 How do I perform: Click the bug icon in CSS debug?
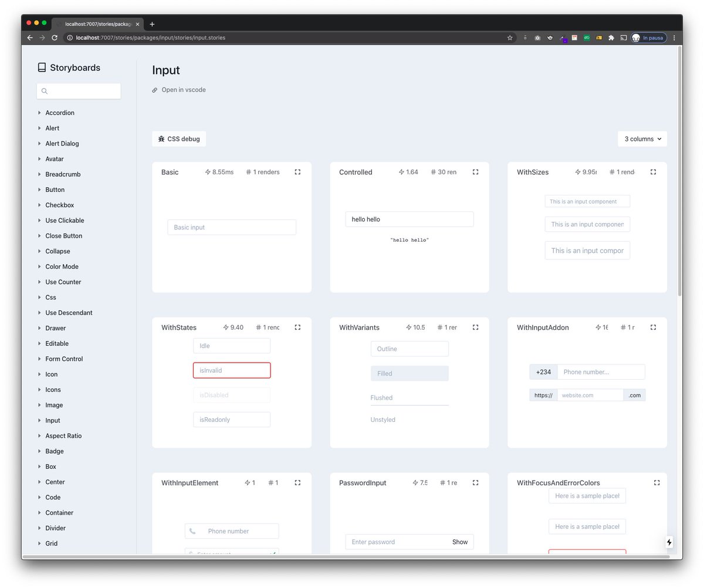(x=161, y=139)
